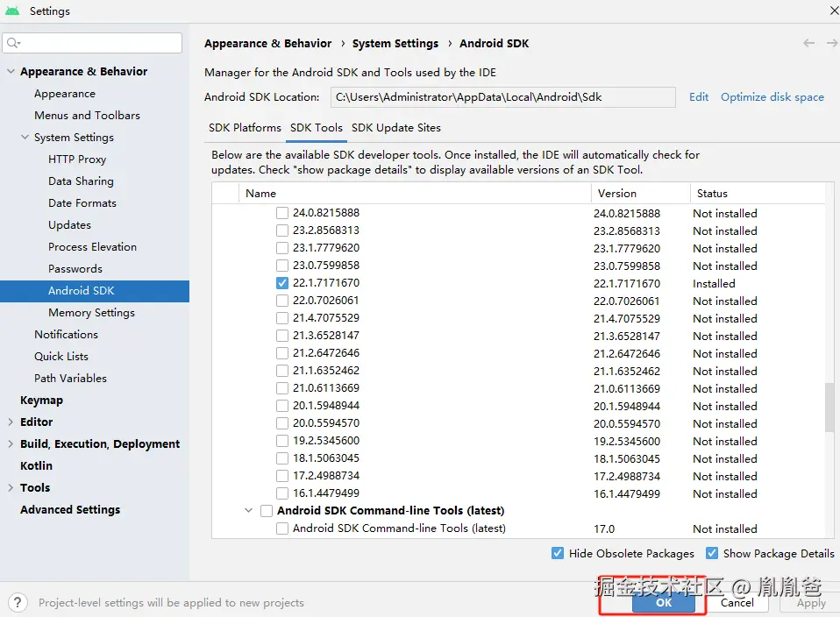The image size is (840, 617).
Task: Click the help question mark icon
Action: [18, 603]
